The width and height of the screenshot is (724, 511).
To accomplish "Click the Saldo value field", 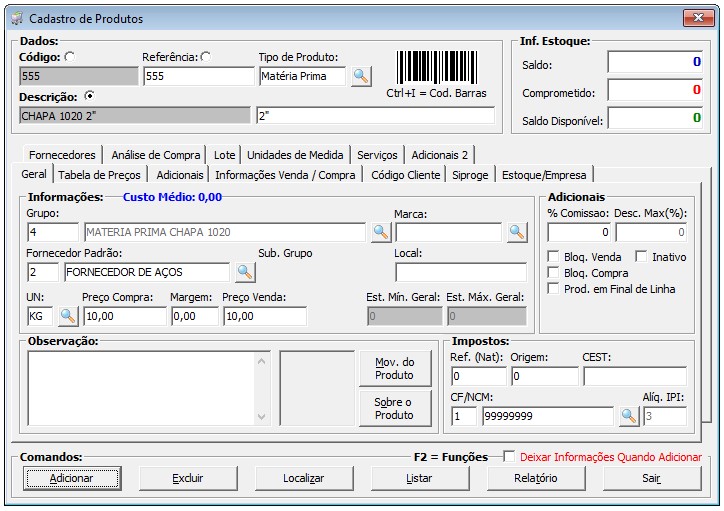I will (655, 62).
